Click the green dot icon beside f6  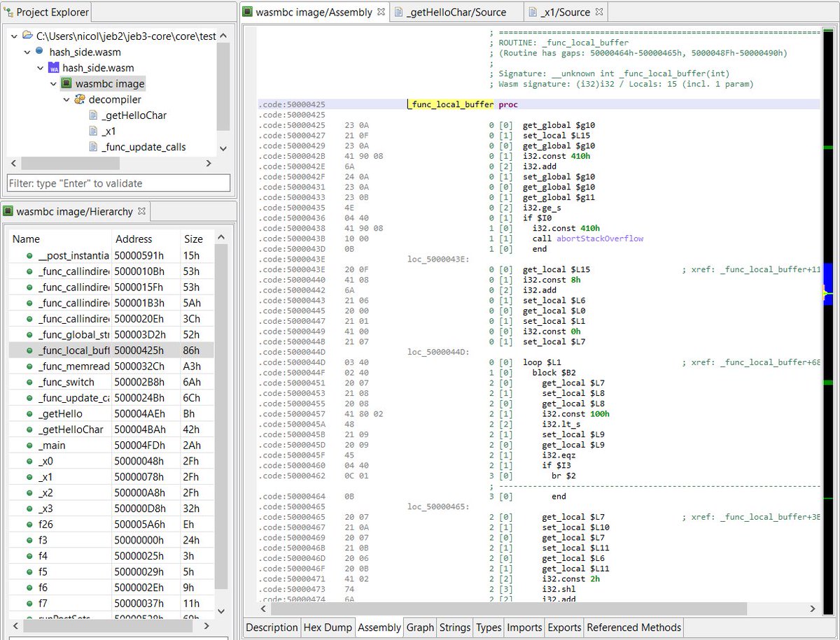point(29,588)
